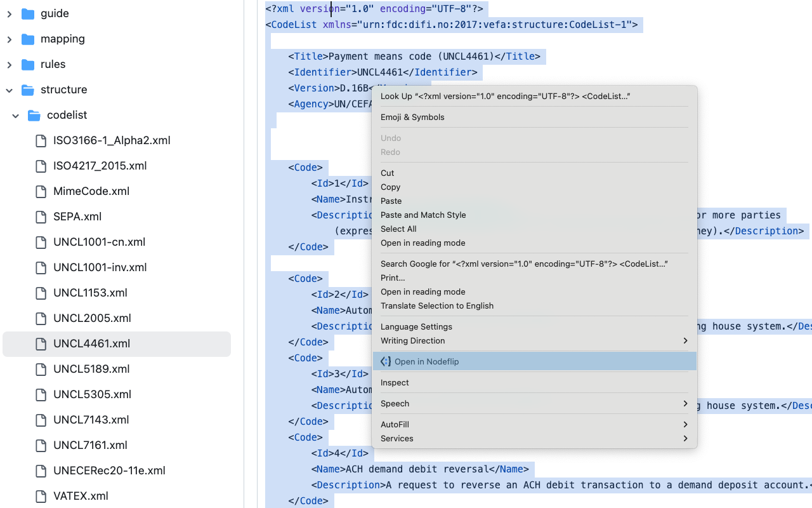The height and width of the screenshot is (508, 812).
Task: Choose Copy from context menu
Action: (535, 187)
